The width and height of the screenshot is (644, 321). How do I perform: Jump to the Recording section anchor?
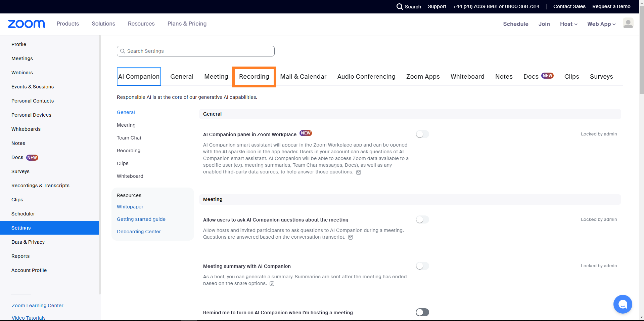pyautogui.click(x=129, y=151)
